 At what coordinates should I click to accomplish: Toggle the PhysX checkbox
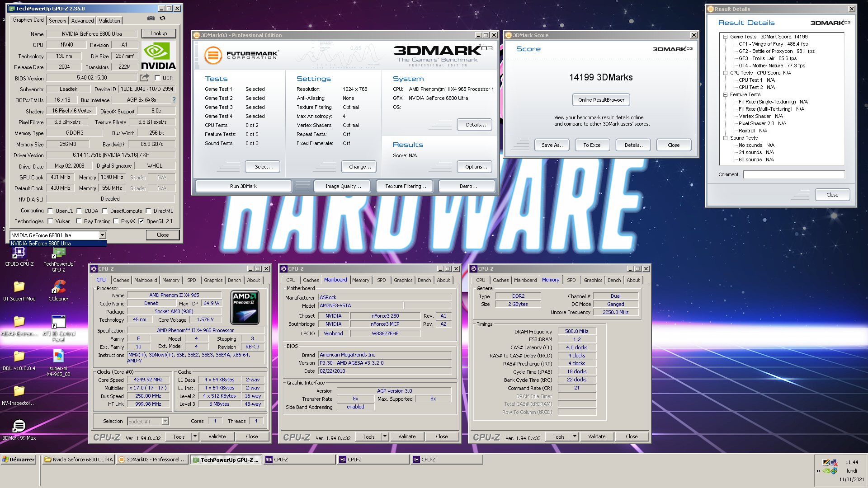pos(116,221)
